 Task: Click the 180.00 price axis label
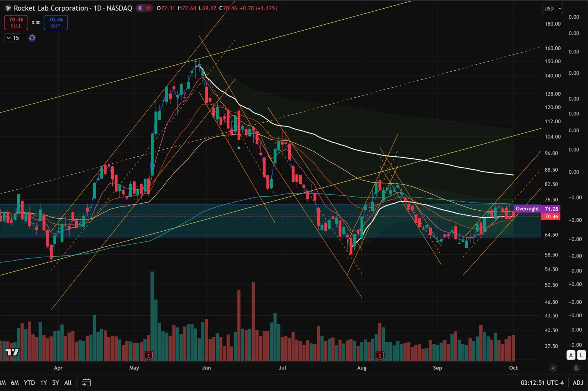click(x=553, y=24)
